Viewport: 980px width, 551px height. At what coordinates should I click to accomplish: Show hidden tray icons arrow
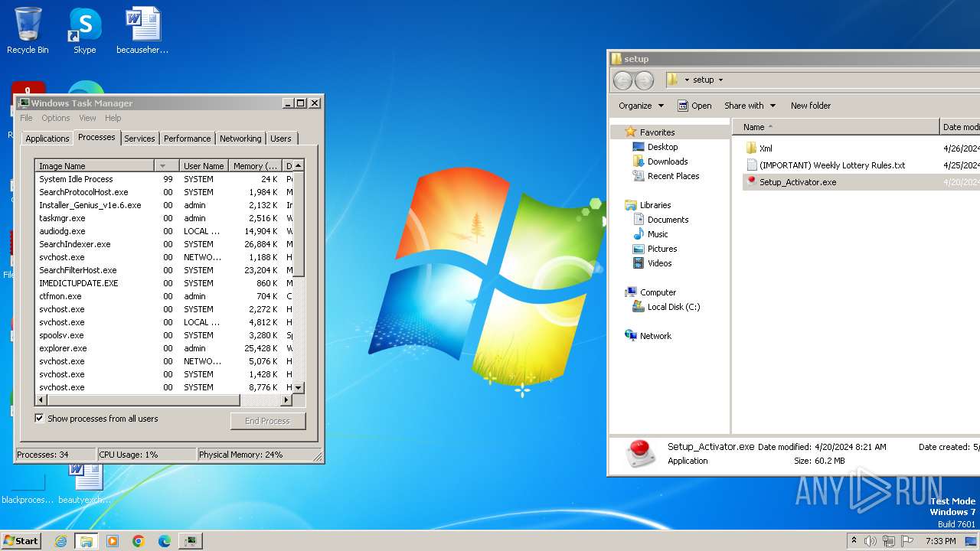point(854,541)
